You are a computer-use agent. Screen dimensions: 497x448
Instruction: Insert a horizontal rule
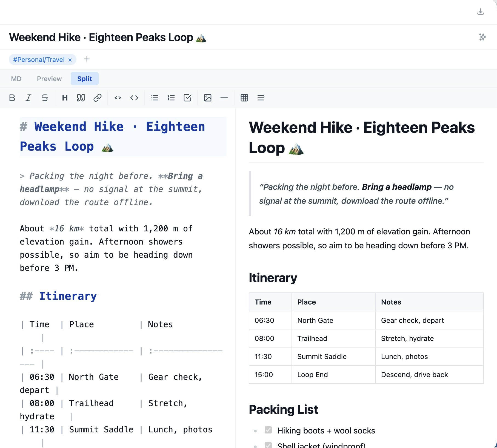point(224,98)
